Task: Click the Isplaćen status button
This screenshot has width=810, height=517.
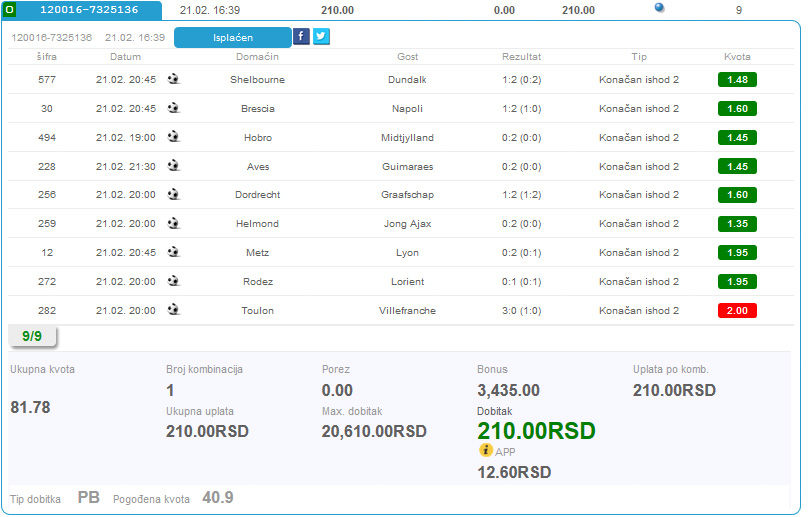Action: pyautogui.click(x=233, y=37)
